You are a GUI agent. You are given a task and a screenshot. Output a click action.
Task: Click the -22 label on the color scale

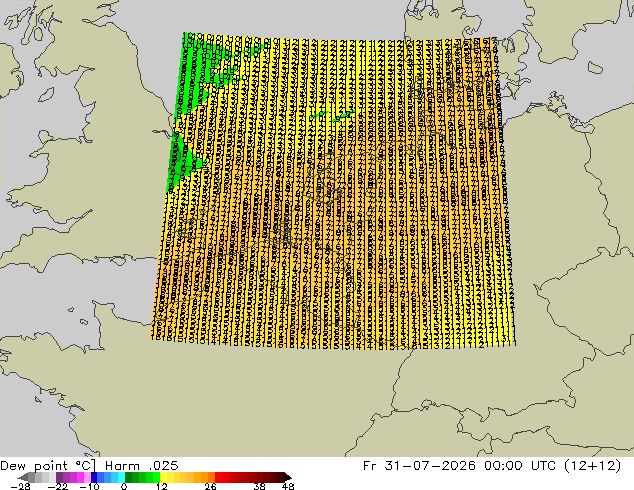[57, 486]
